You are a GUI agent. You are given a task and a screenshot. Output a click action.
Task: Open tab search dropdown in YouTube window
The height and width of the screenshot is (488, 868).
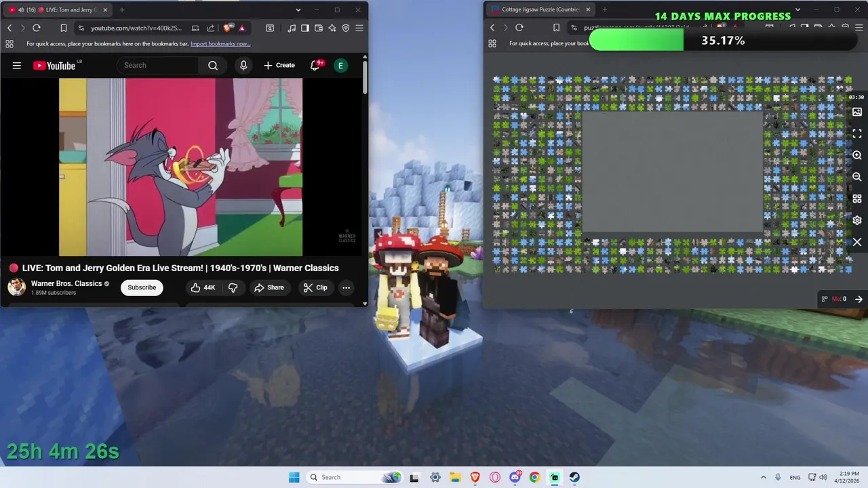298,10
